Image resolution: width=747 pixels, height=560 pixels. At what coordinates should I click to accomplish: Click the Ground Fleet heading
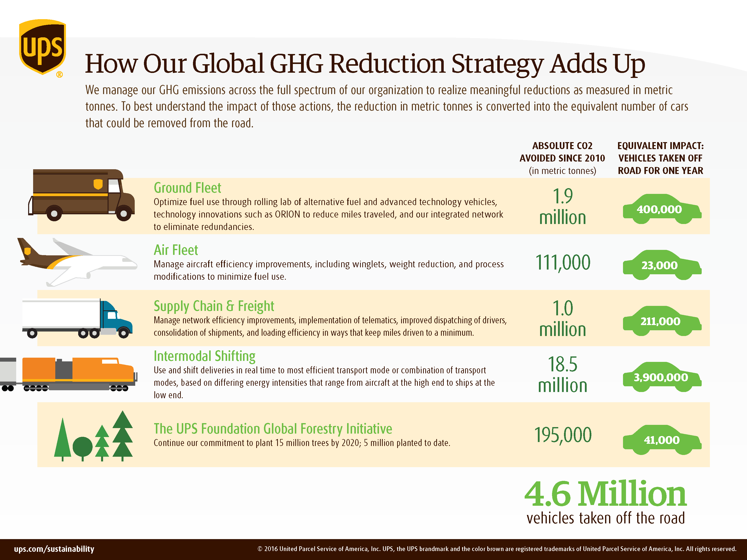pyautogui.click(x=187, y=188)
